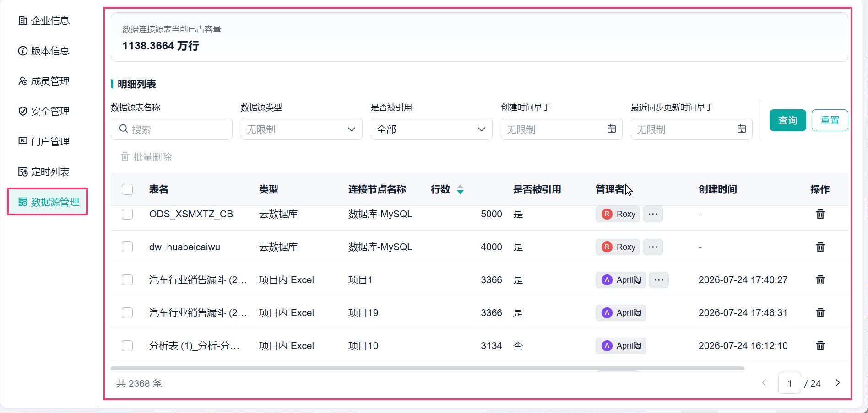Image resolution: width=868 pixels, height=413 pixels.
Task: Click the 查询 button
Action: 787,120
